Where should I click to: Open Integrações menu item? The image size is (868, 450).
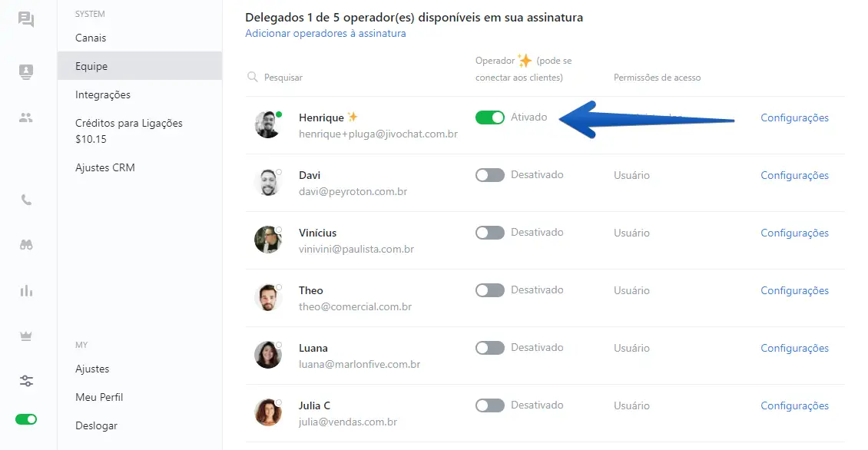point(103,95)
